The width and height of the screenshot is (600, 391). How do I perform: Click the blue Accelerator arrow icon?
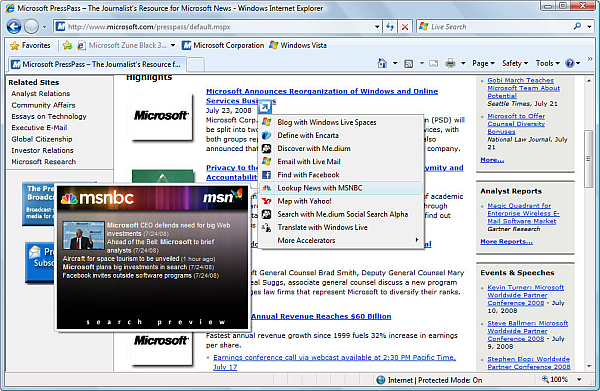click(x=265, y=107)
